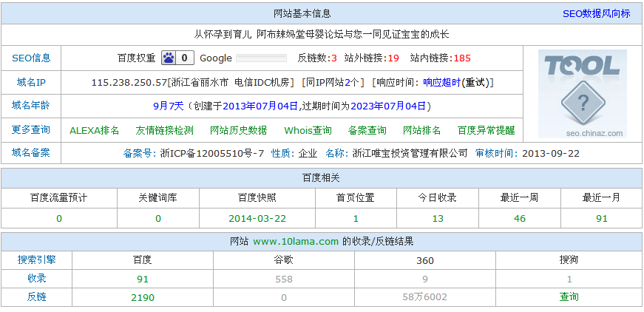Open the TOOL seo.chinaz.com site thumbnail

(582, 94)
